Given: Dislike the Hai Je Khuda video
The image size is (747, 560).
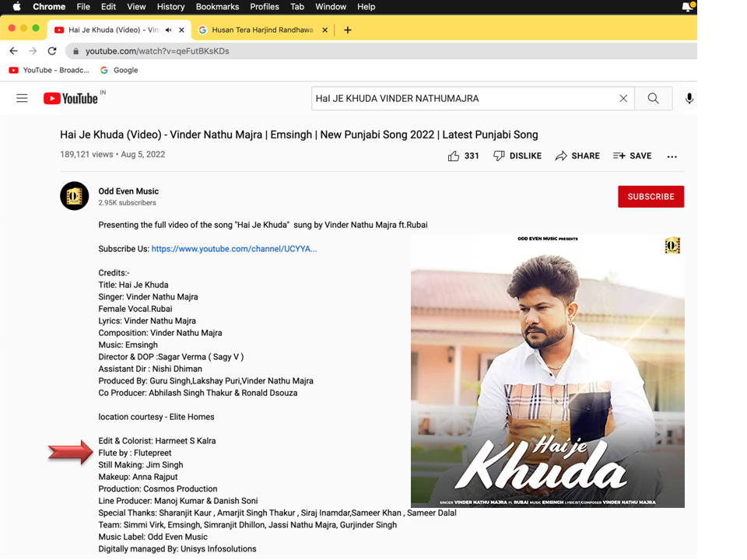Looking at the screenshot, I should pyautogui.click(x=517, y=156).
